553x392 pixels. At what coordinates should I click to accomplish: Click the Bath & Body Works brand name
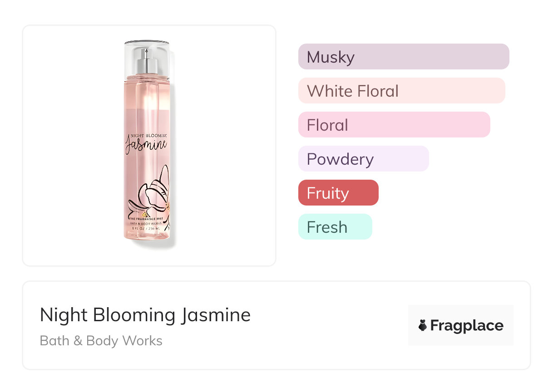coord(101,340)
